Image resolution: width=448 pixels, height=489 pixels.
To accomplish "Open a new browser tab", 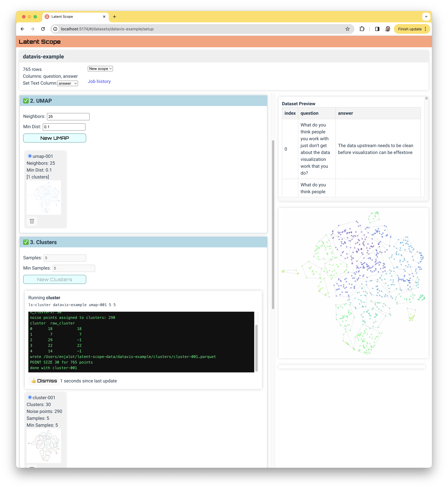I will [114, 16].
